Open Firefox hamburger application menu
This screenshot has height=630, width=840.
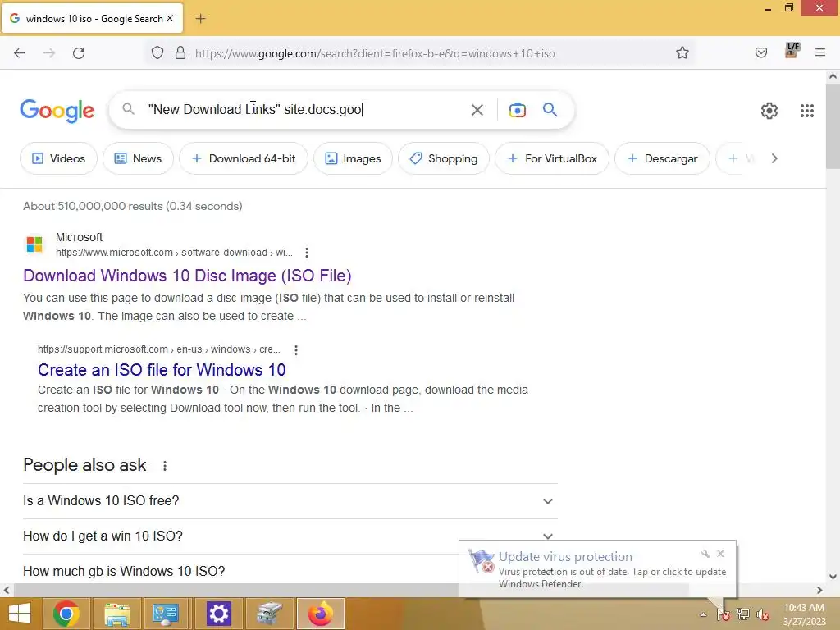point(820,52)
